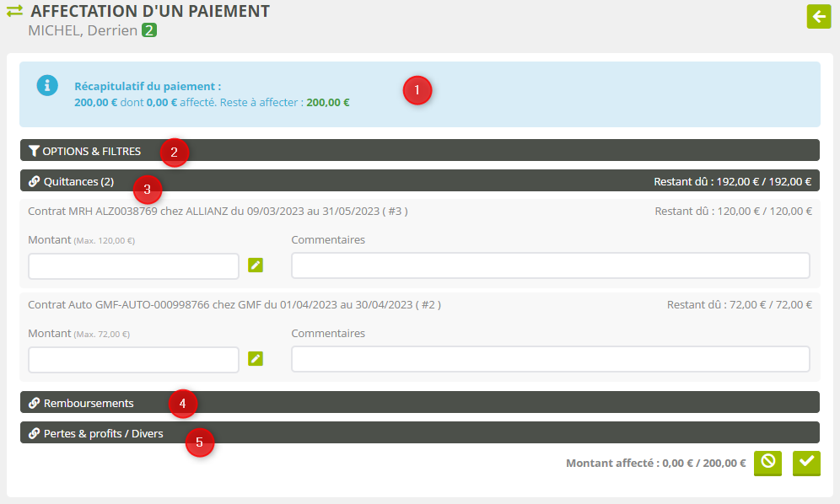Focus the Montant field for GMF auto contract
This screenshot has height=504, width=840.
tap(133, 359)
